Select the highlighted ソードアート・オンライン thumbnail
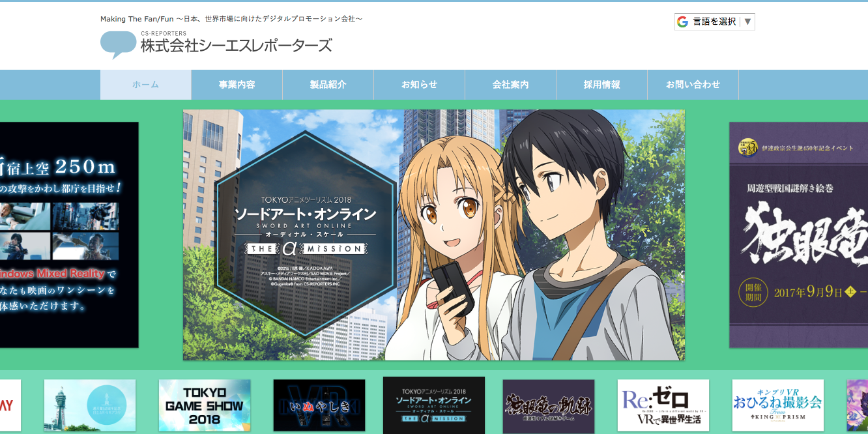This screenshot has height=434, width=868. [434, 405]
